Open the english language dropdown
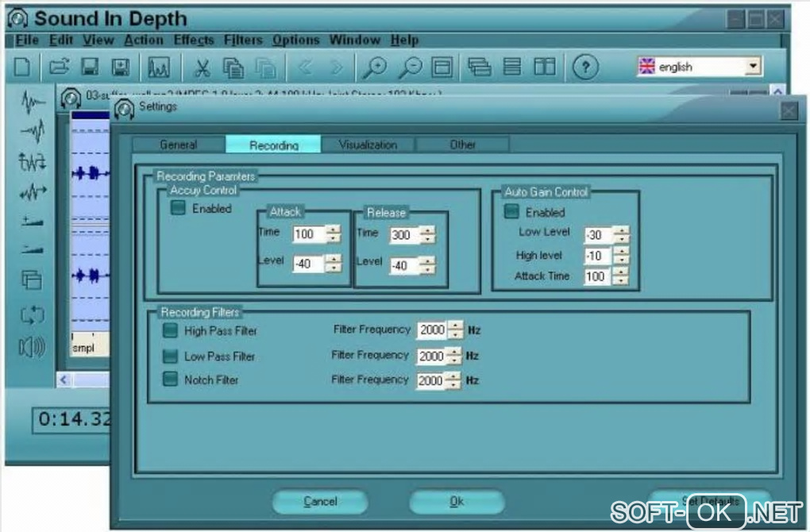 753,66
